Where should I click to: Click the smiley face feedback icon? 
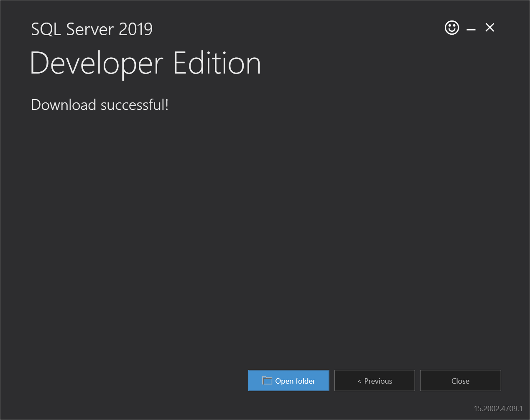tap(452, 28)
